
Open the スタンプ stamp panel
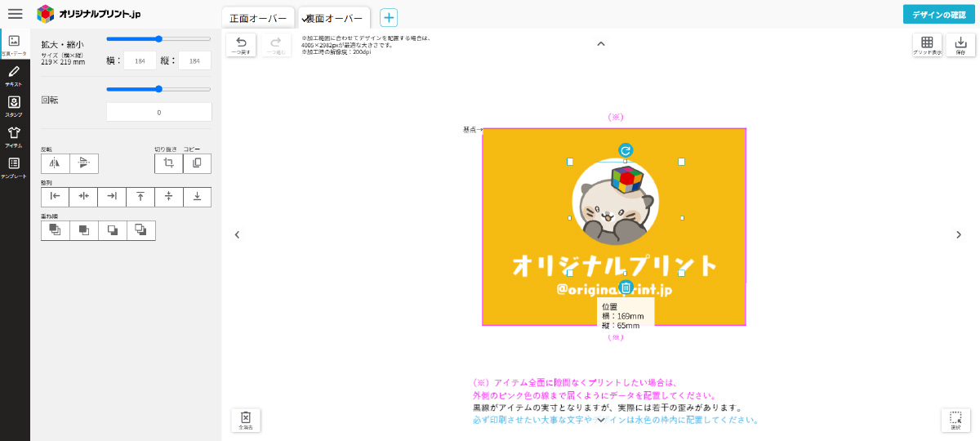click(x=14, y=106)
